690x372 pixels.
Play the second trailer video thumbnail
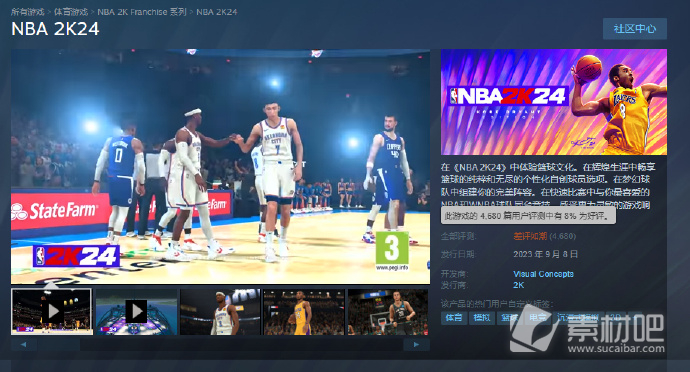point(136,312)
